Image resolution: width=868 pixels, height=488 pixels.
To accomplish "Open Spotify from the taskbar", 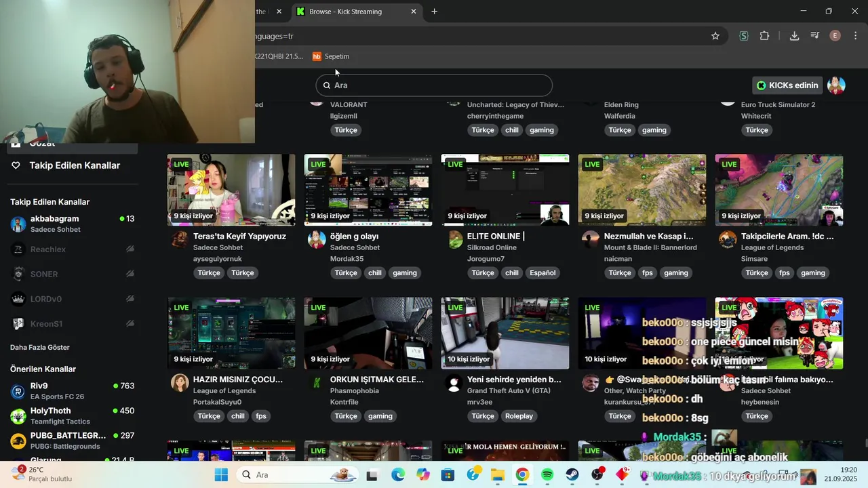I will [x=547, y=474].
